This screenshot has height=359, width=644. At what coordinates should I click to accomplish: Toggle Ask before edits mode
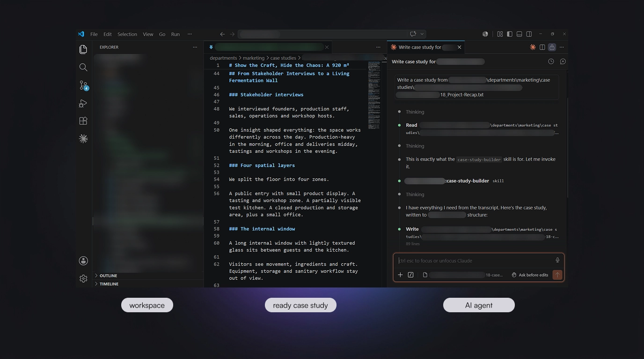[x=530, y=275]
